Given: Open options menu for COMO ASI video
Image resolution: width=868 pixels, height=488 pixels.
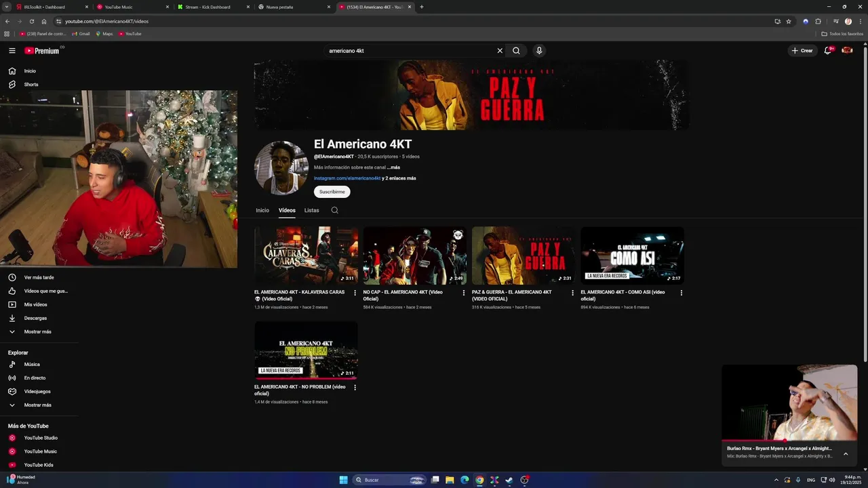Looking at the screenshot, I should [x=682, y=293].
